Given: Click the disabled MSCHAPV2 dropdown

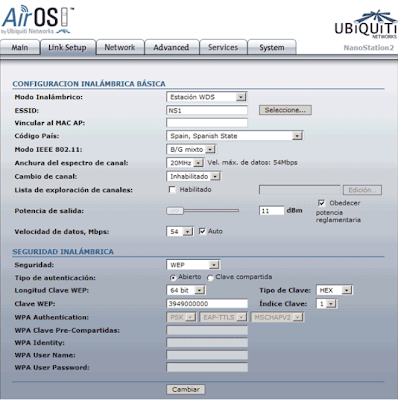Looking at the screenshot, I should coord(277,317).
